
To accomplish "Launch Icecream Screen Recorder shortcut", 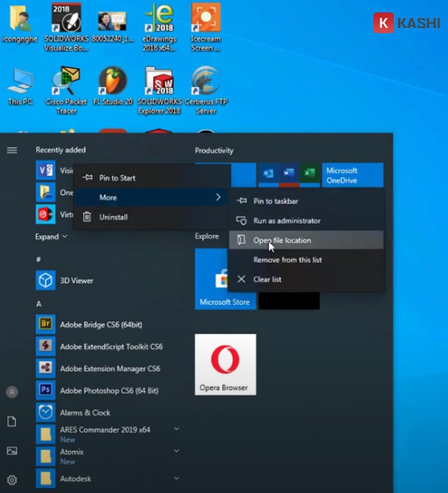I will coord(205,27).
